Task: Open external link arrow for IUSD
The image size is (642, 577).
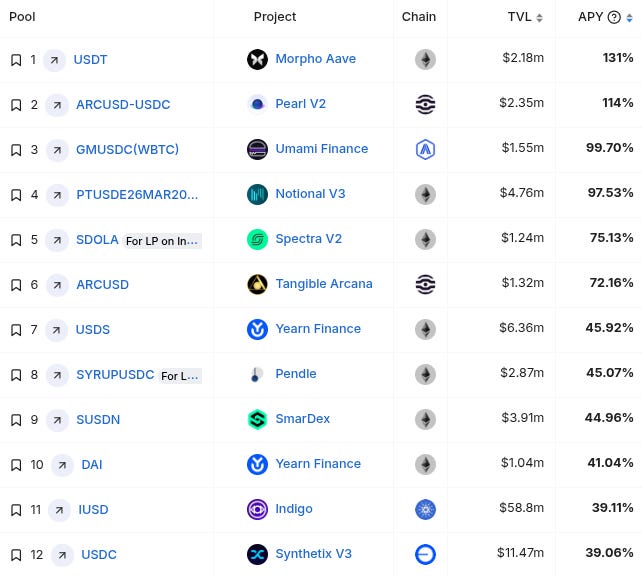Action: [x=59, y=510]
